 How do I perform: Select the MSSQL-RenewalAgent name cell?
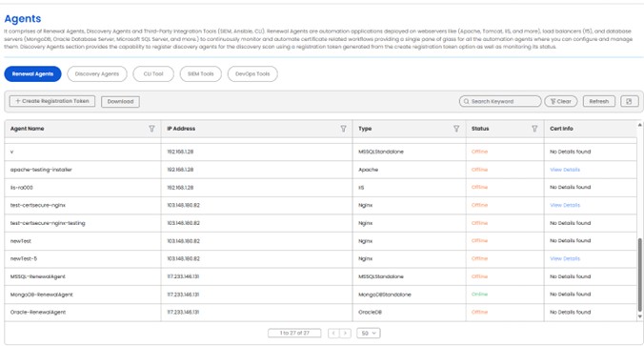[38, 276]
